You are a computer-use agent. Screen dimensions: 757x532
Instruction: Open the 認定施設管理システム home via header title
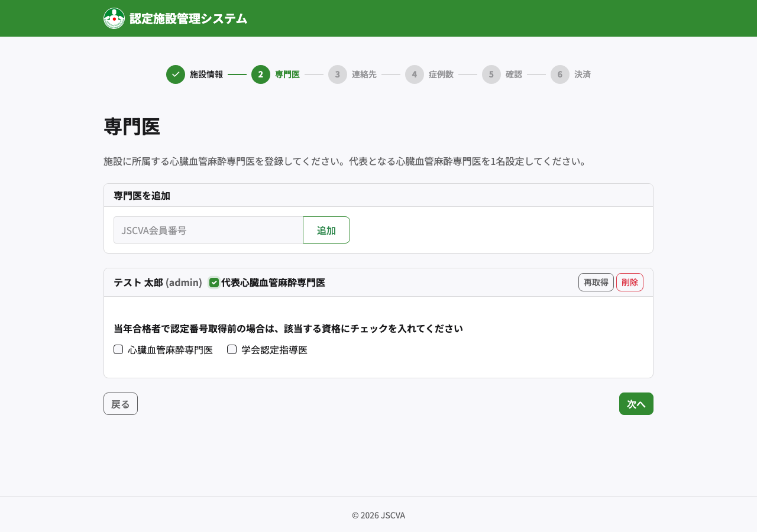(x=188, y=18)
